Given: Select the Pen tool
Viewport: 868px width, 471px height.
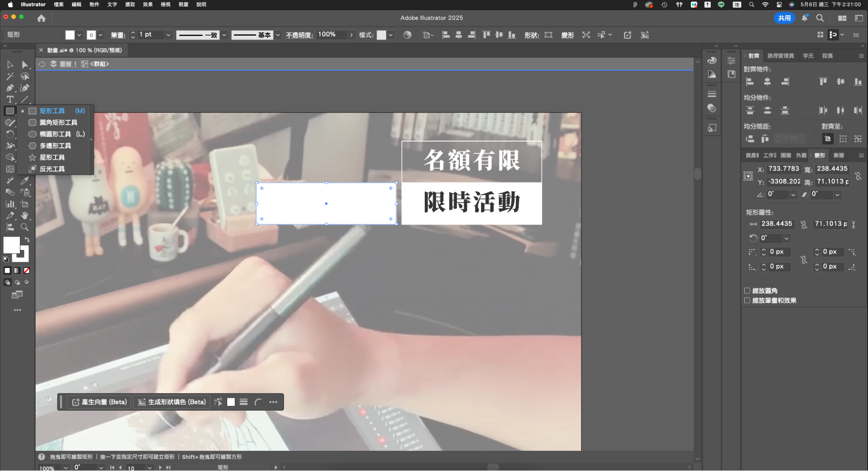Looking at the screenshot, I should coord(10,88).
